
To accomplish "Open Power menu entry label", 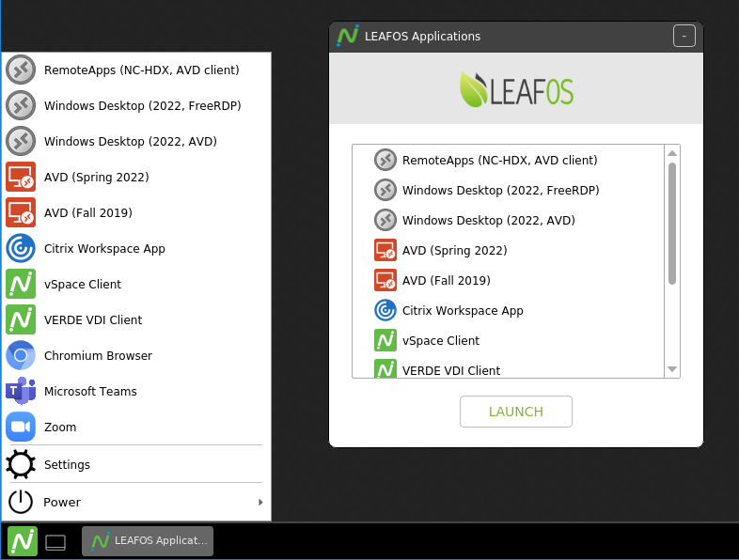I will point(62,503).
